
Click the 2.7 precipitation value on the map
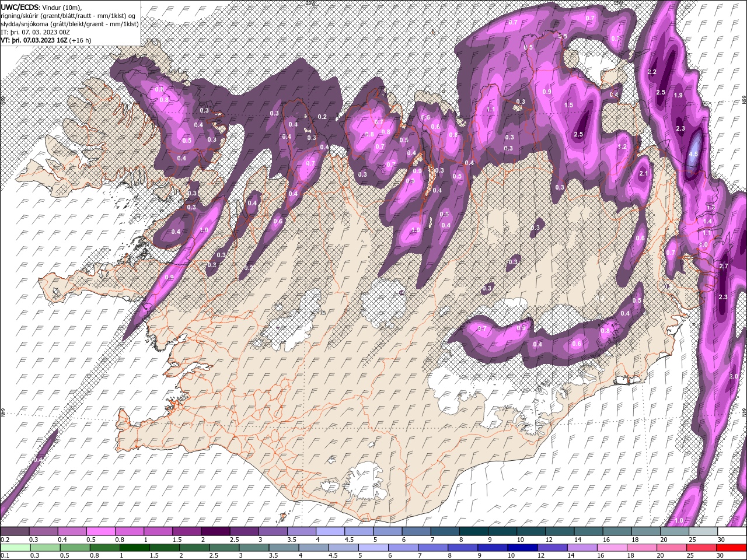tap(724, 266)
